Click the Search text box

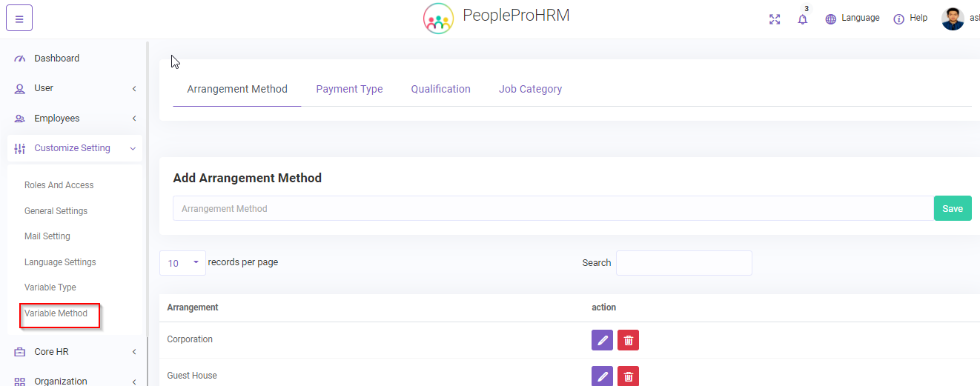pyautogui.click(x=683, y=263)
